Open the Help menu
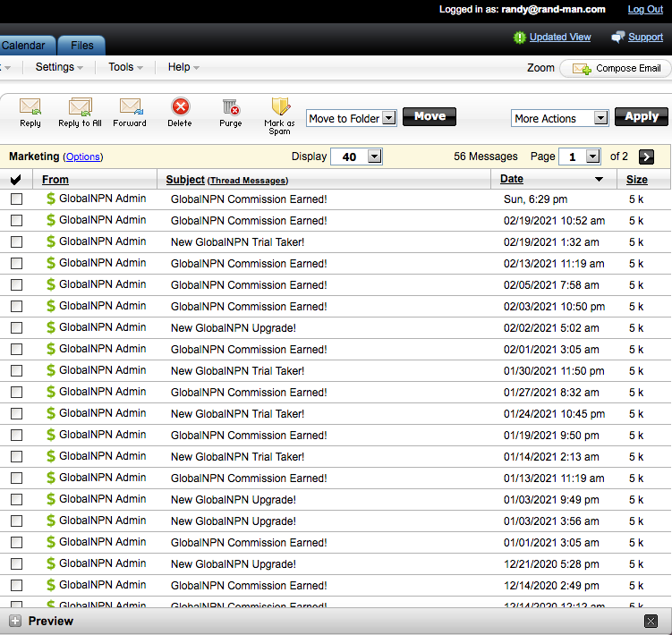 point(183,67)
